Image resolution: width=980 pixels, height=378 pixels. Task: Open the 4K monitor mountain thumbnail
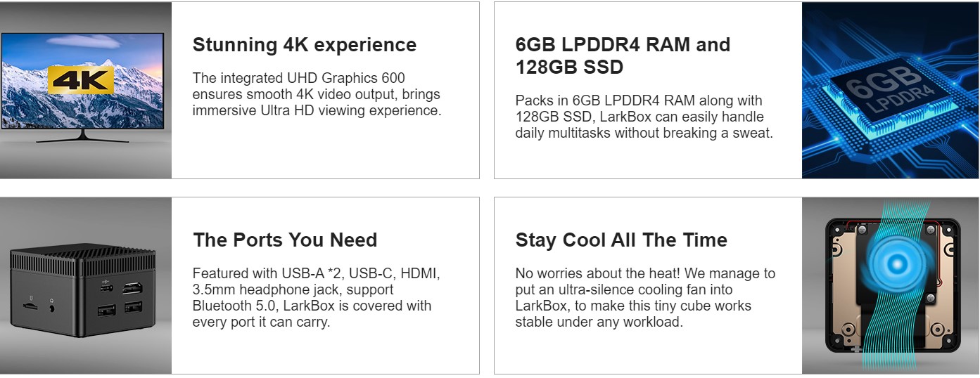[86, 90]
